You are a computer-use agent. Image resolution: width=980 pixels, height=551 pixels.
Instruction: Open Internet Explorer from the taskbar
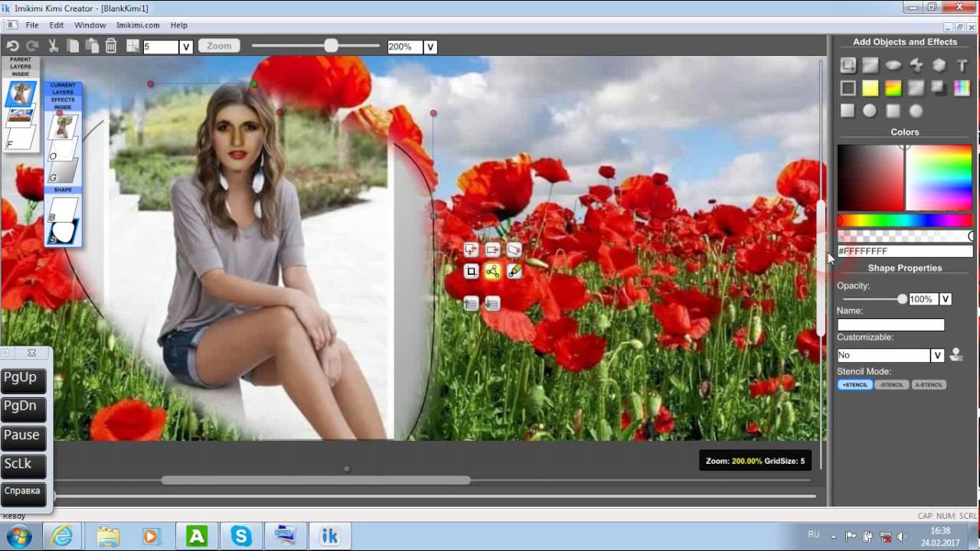tap(62, 536)
